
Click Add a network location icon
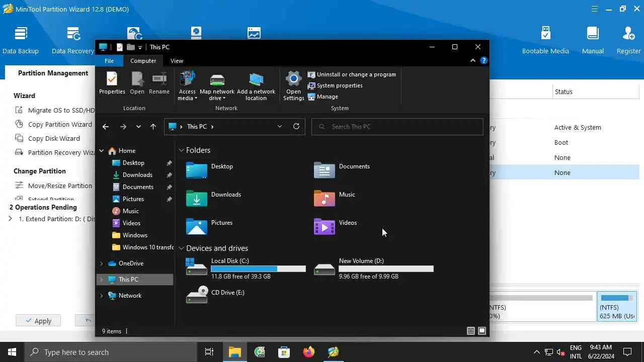256,86
